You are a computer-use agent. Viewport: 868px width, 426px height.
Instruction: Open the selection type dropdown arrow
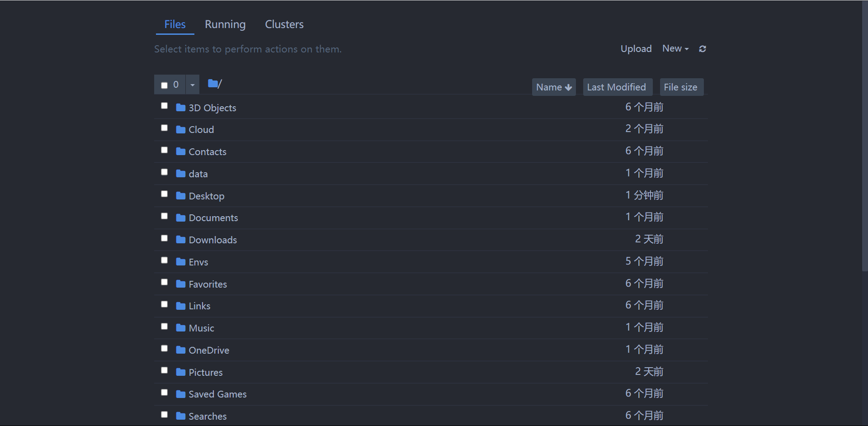point(193,85)
